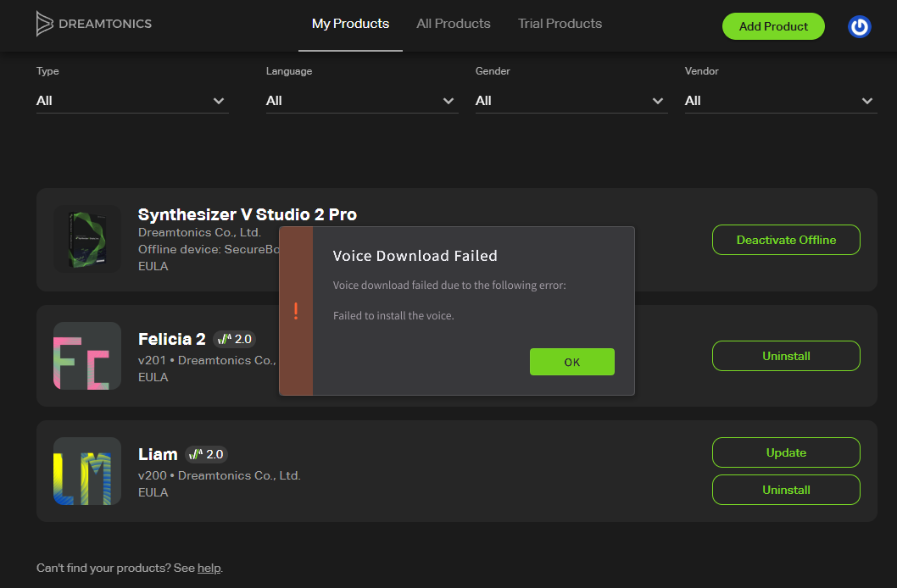Open the Type filter dropdown
This screenshot has width=897, height=588.
tap(132, 101)
